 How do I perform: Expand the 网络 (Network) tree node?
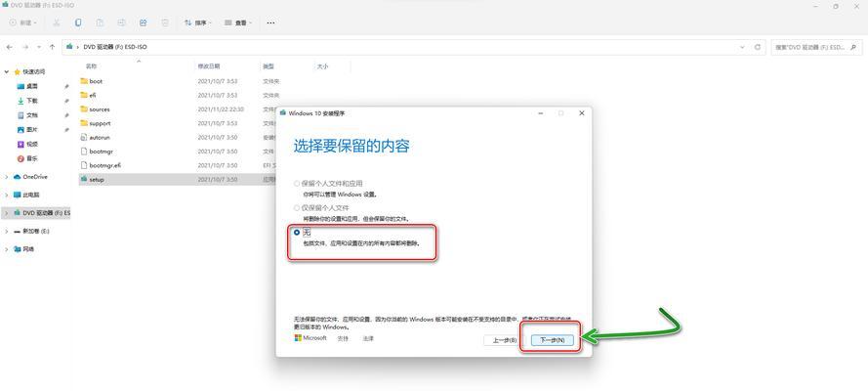tap(7, 249)
